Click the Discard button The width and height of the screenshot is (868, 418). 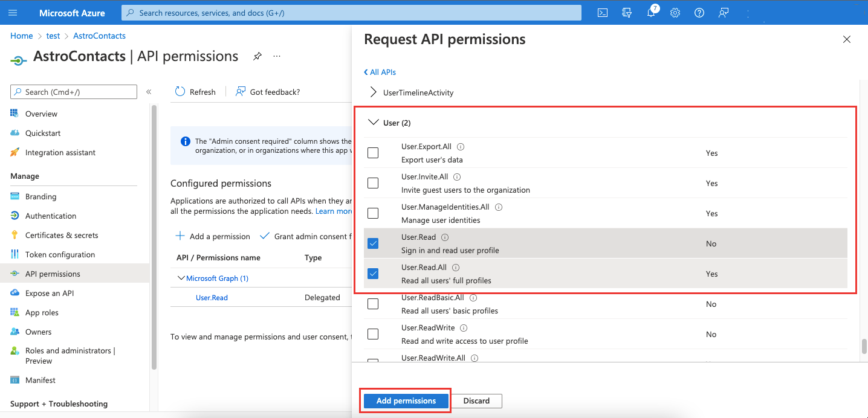tap(476, 400)
